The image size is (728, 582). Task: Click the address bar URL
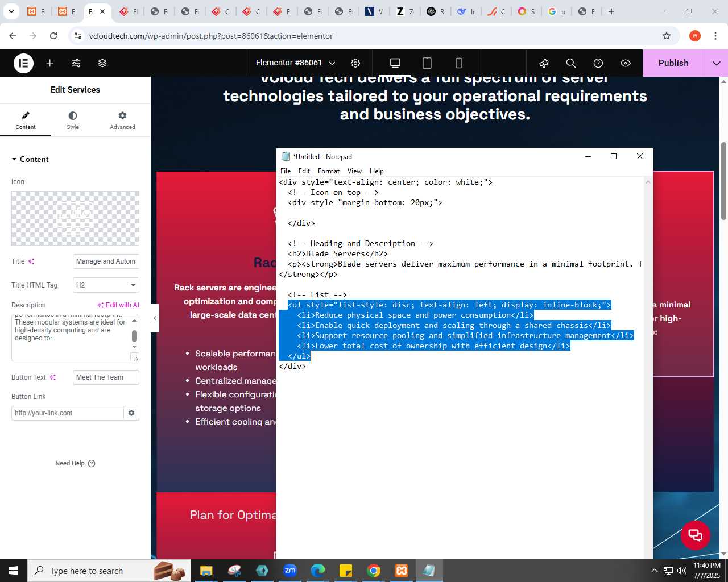point(211,36)
